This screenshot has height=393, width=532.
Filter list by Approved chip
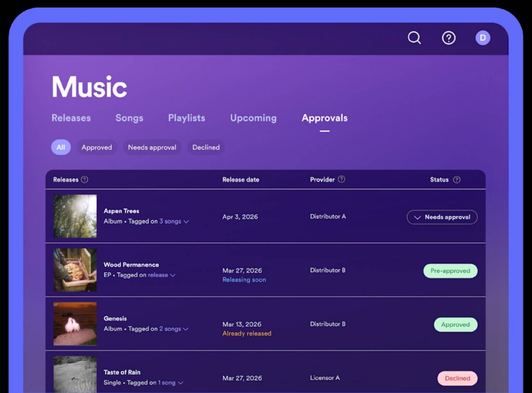coord(97,148)
